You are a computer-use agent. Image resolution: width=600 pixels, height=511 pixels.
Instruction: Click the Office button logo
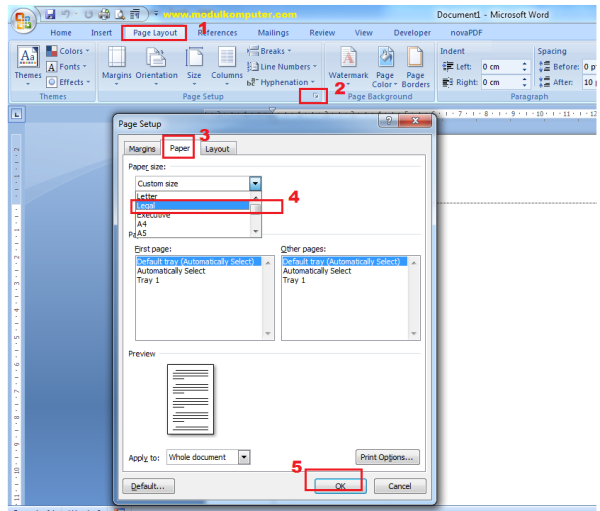(x=19, y=18)
